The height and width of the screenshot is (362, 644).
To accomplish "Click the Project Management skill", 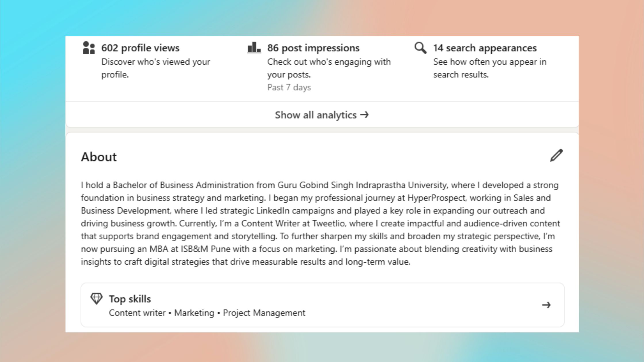I will click(x=264, y=313).
